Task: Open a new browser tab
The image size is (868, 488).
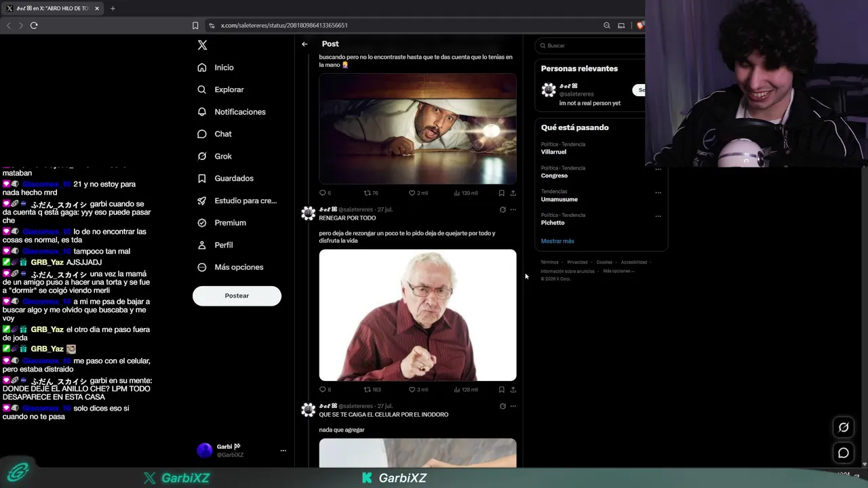Action: [x=113, y=8]
